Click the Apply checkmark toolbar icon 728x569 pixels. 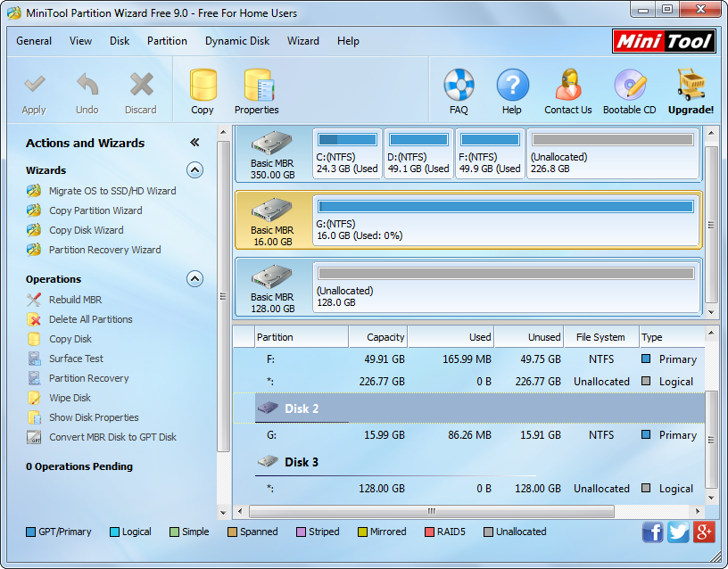[x=35, y=85]
